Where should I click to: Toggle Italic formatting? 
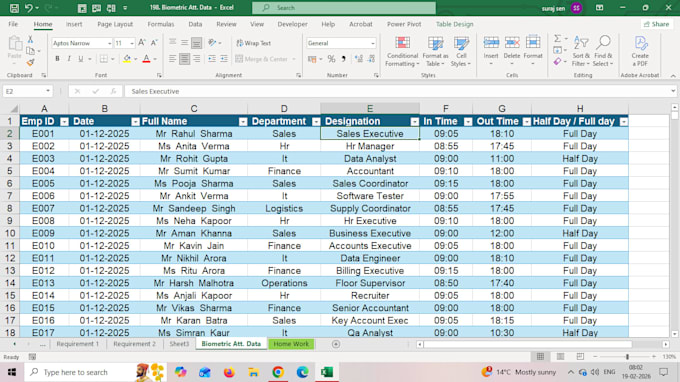tap(69, 59)
